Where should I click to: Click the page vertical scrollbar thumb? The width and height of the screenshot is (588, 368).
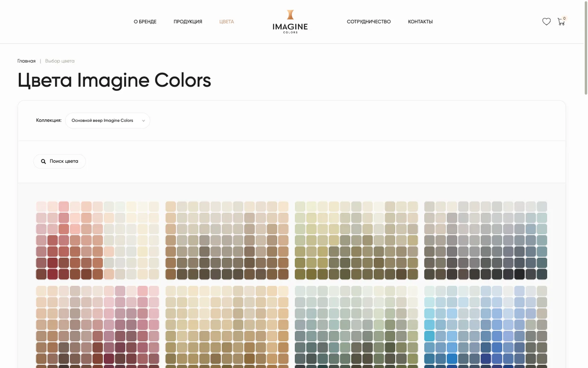[586, 48]
